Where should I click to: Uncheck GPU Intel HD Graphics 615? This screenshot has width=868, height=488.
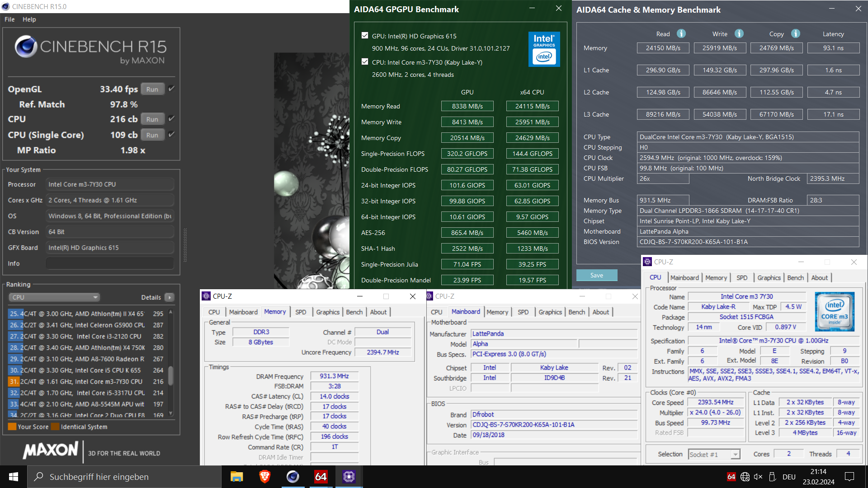[365, 36]
